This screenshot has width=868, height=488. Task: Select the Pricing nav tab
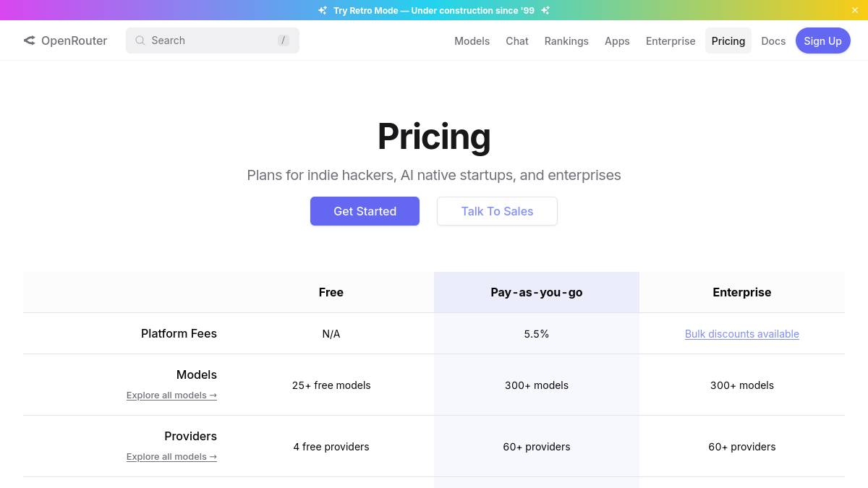click(x=728, y=41)
